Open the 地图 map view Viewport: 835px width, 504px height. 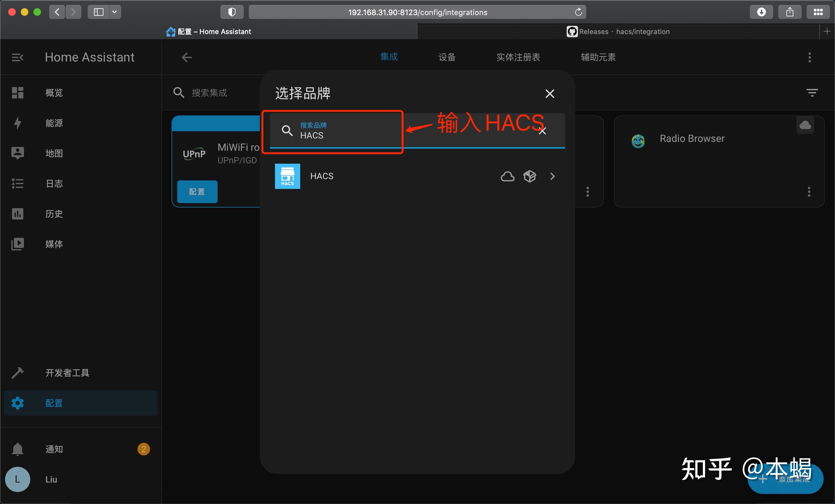(54, 153)
